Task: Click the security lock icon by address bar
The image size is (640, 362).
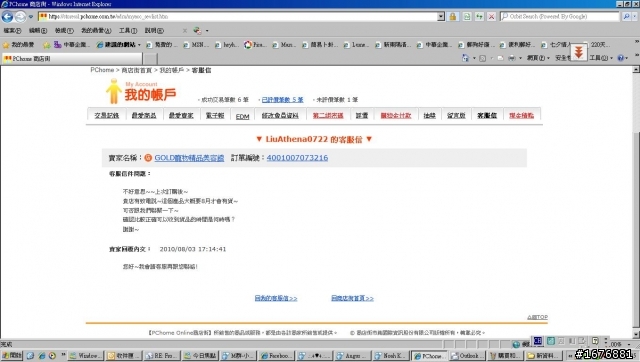Action: 453,17
